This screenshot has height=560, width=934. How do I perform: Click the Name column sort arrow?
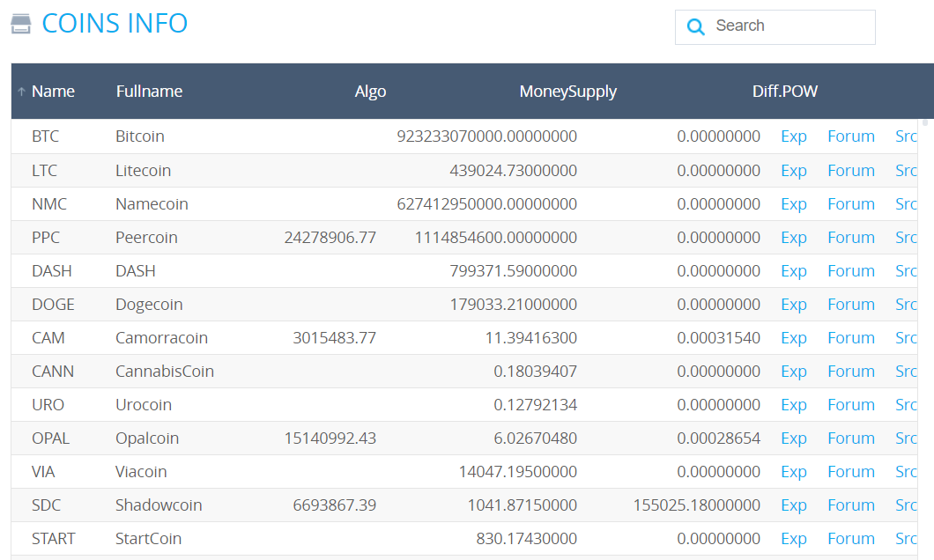(x=21, y=92)
